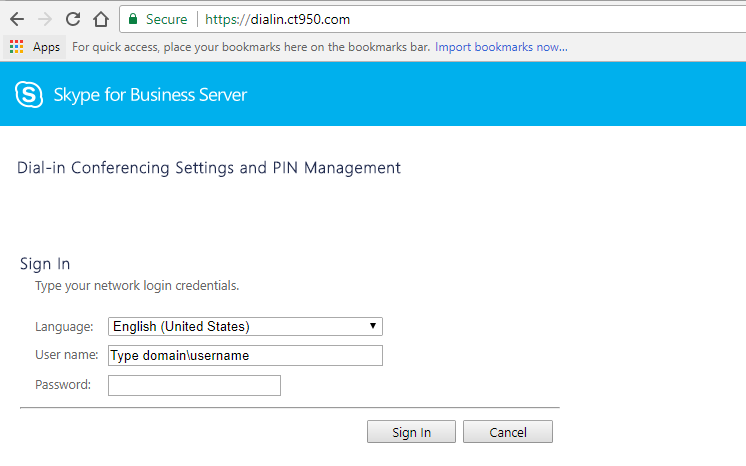
Task: Click the Apps bookmark bar label
Action: (x=46, y=47)
